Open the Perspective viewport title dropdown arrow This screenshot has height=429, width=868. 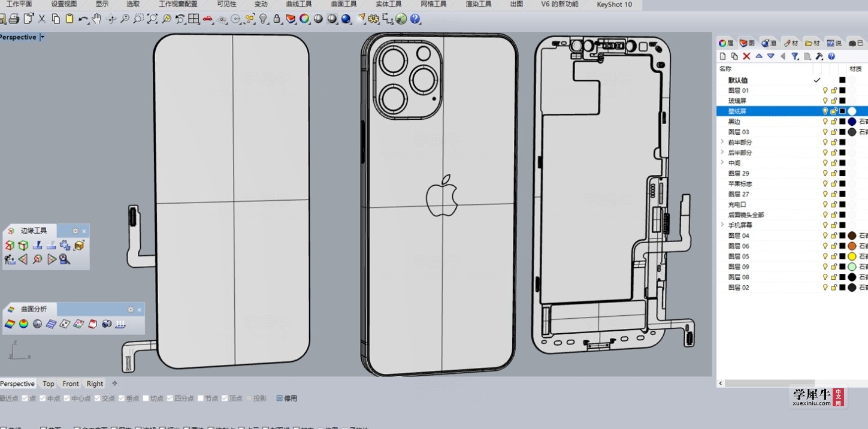click(x=42, y=37)
